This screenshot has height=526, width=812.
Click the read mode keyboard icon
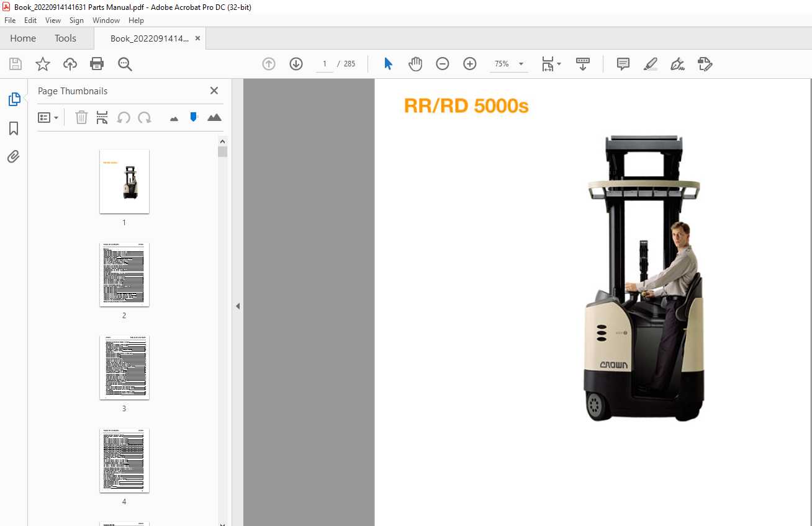pyautogui.click(x=583, y=64)
